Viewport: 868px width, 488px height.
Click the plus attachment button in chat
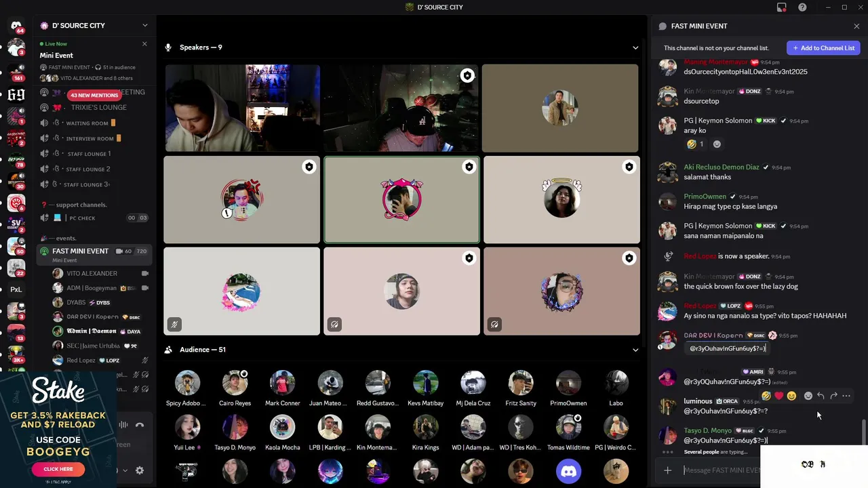[668, 470]
